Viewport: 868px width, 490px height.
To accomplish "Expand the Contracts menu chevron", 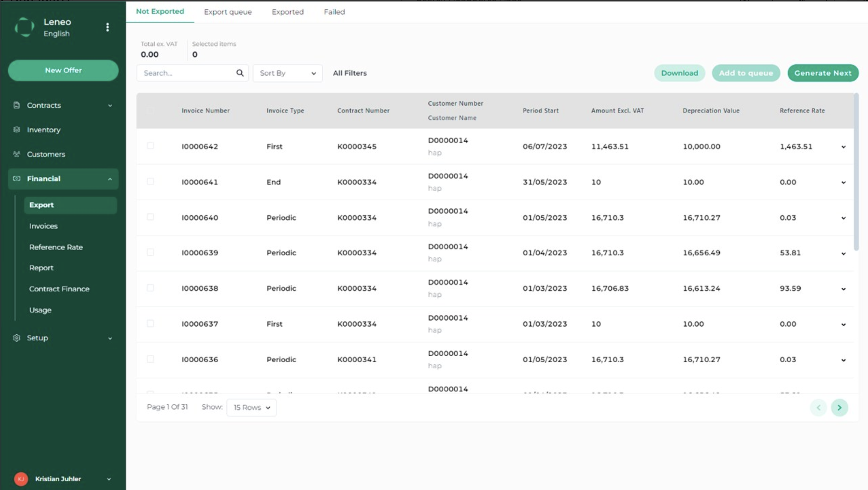I will 110,106.
